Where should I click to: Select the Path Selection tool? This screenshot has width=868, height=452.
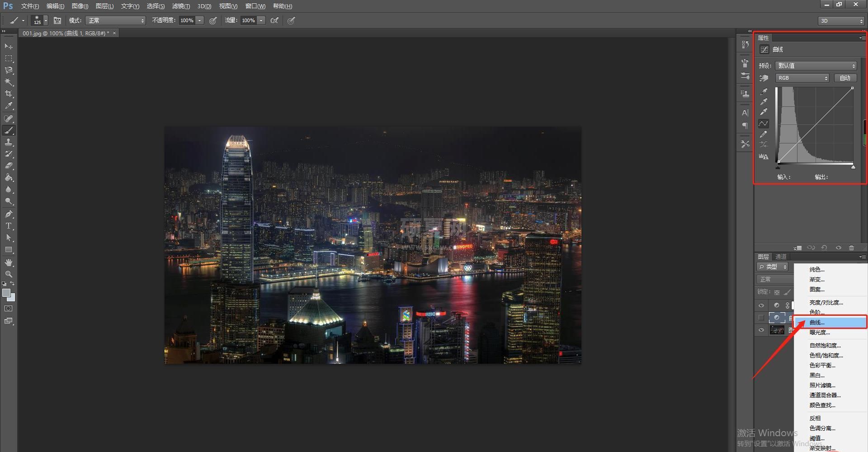coord(9,238)
